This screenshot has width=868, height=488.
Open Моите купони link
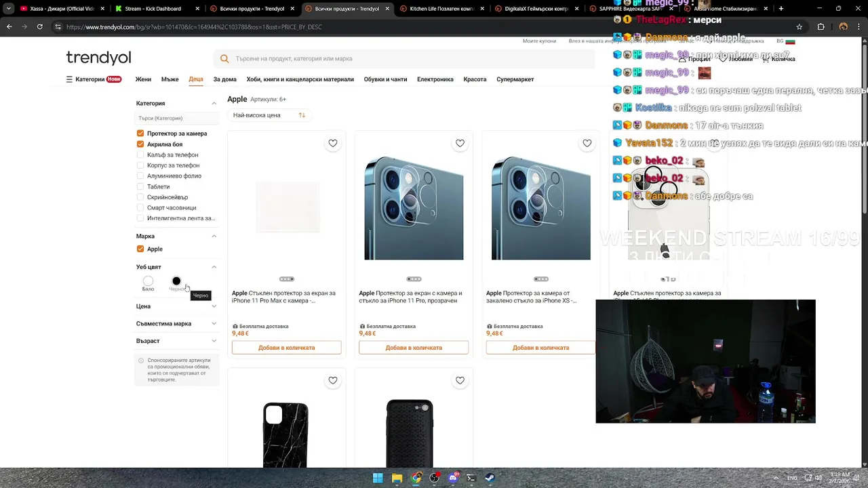[x=539, y=41]
